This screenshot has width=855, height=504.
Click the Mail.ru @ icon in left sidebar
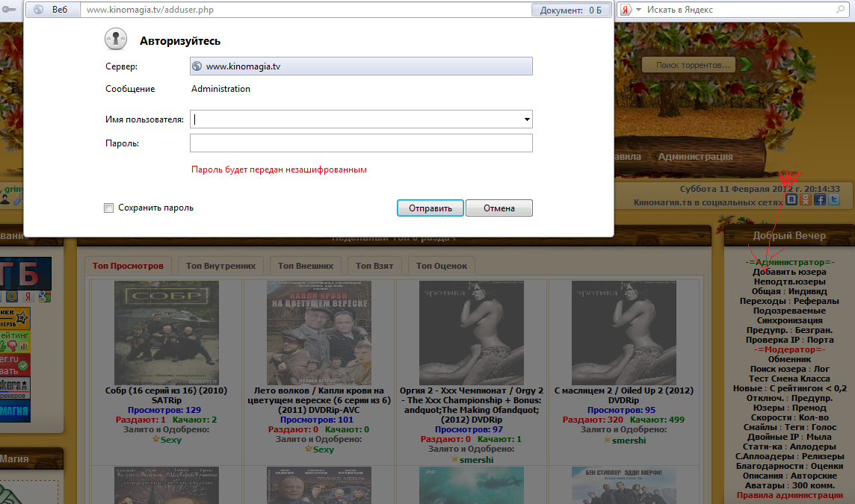click(x=12, y=296)
